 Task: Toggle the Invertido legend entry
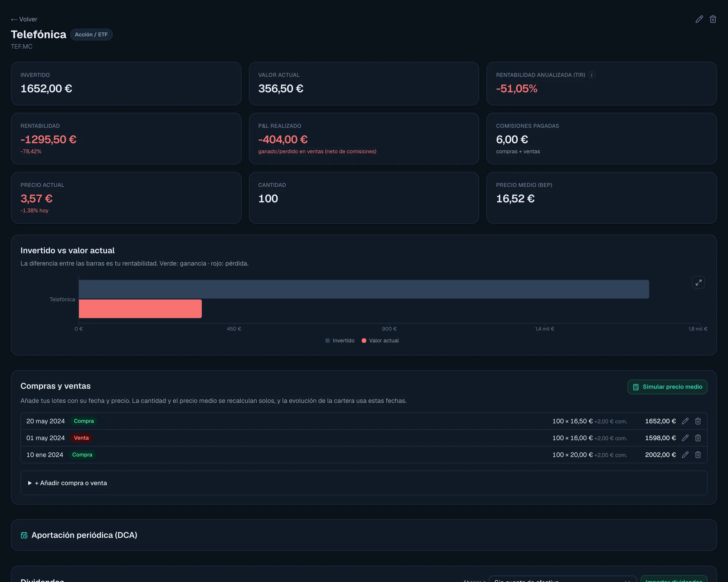(340, 340)
